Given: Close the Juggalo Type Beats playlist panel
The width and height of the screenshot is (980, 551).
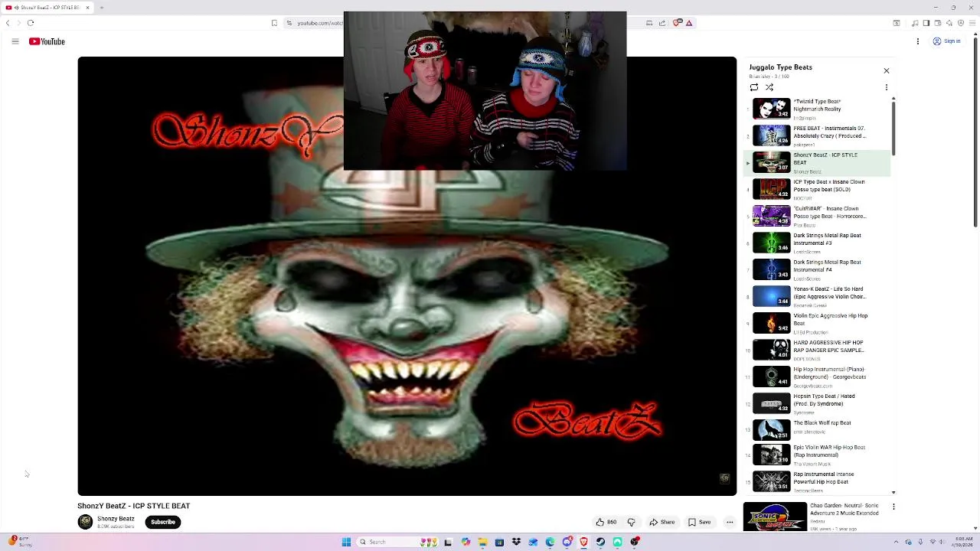Looking at the screenshot, I should [887, 70].
